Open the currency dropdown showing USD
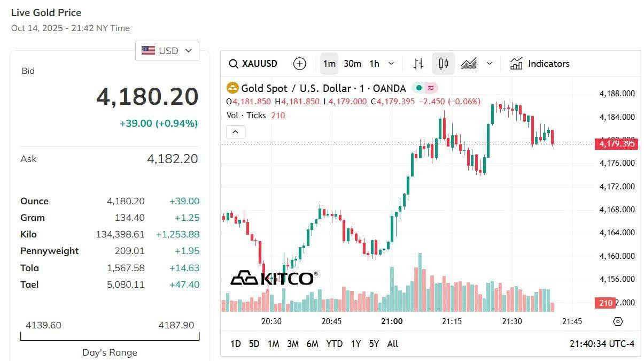This screenshot has height=361, width=644. (167, 50)
